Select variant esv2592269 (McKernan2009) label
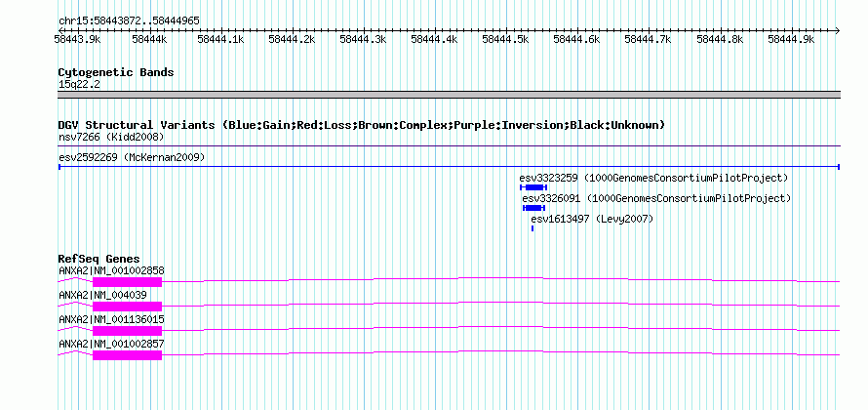Image resolution: width=868 pixels, height=410 pixels. [132, 157]
